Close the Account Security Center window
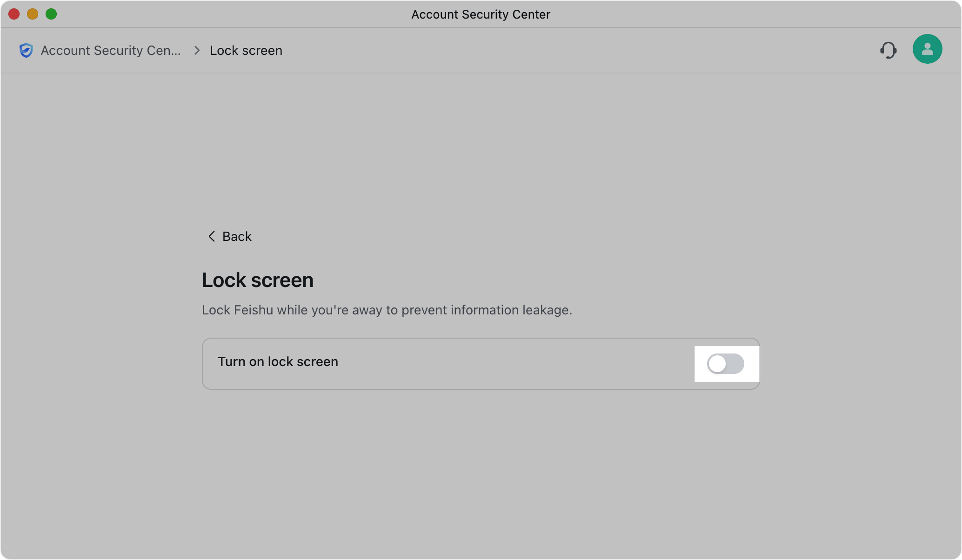Screen dimensions: 962x560 click(14, 14)
